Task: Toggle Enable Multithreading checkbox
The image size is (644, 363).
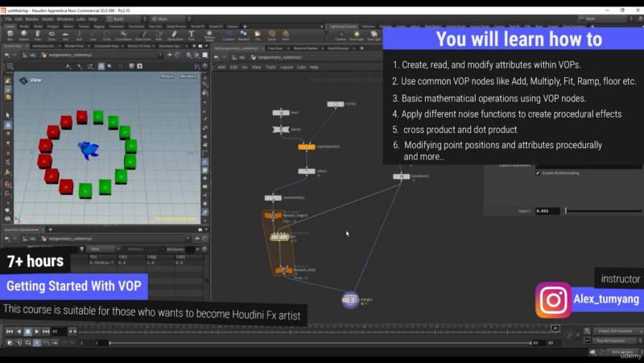Action: click(x=538, y=173)
